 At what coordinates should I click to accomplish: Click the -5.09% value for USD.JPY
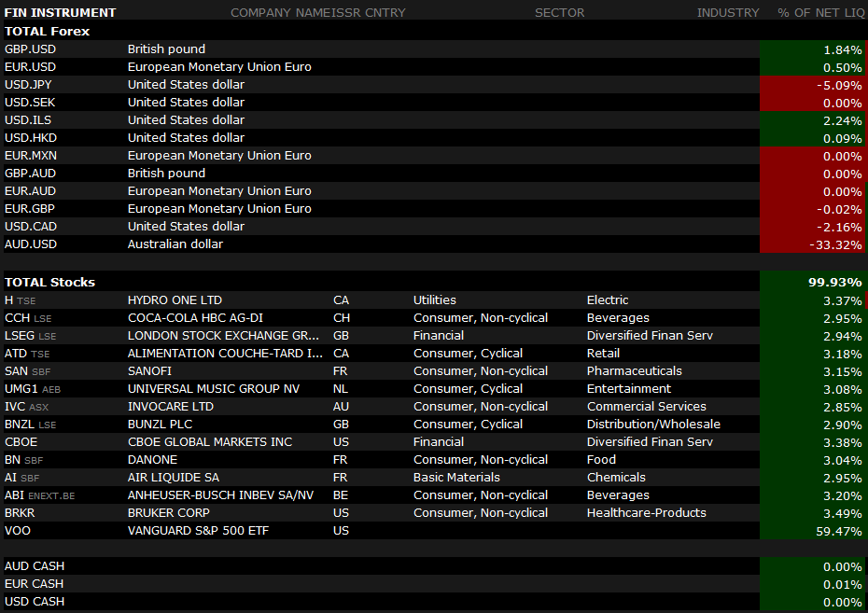(x=839, y=85)
